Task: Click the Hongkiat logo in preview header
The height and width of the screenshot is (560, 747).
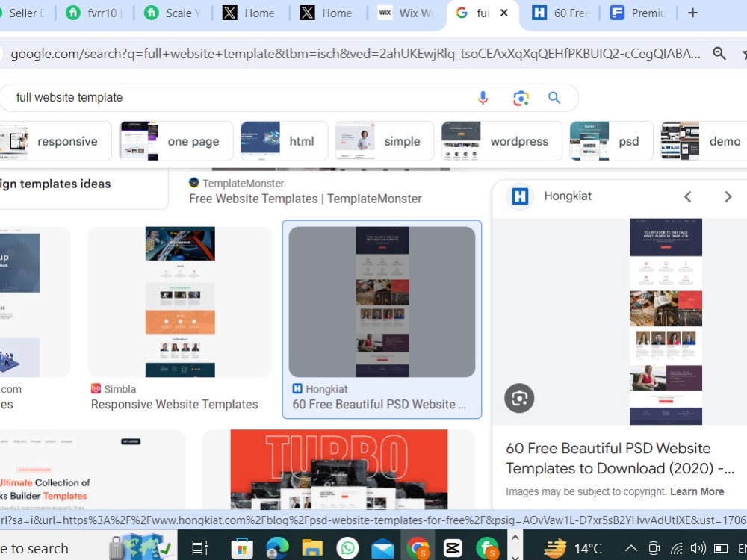Action: 520,196
